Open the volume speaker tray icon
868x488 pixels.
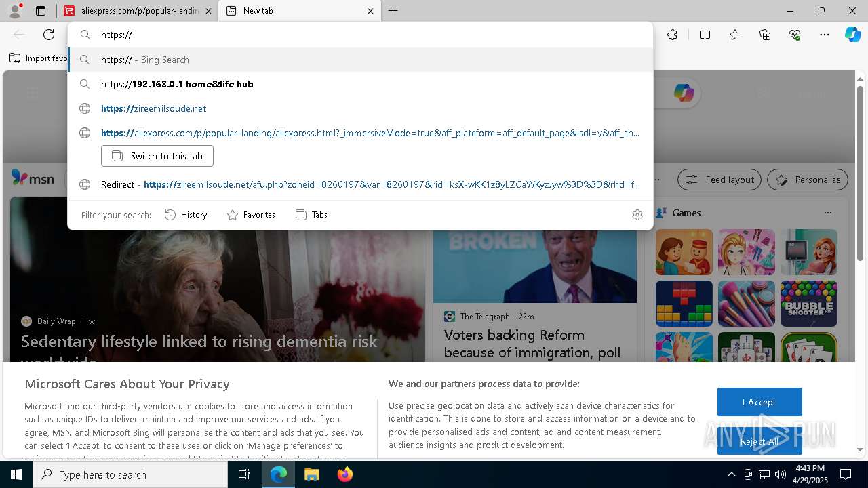(x=781, y=474)
